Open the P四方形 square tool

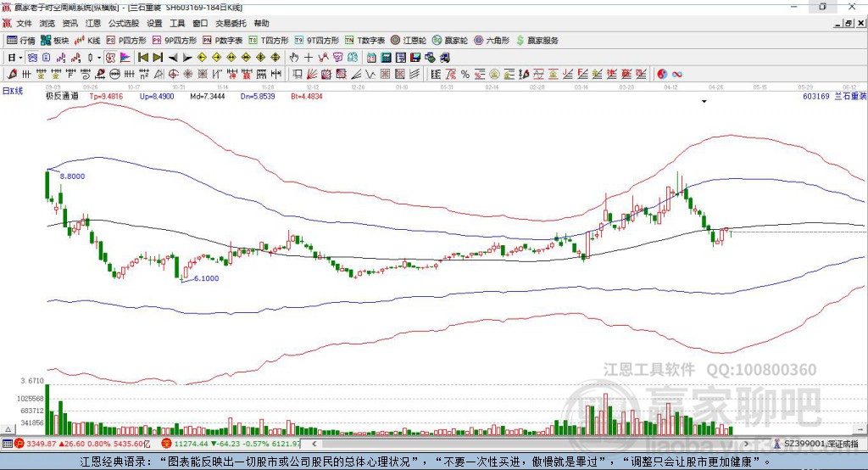click(x=126, y=41)
